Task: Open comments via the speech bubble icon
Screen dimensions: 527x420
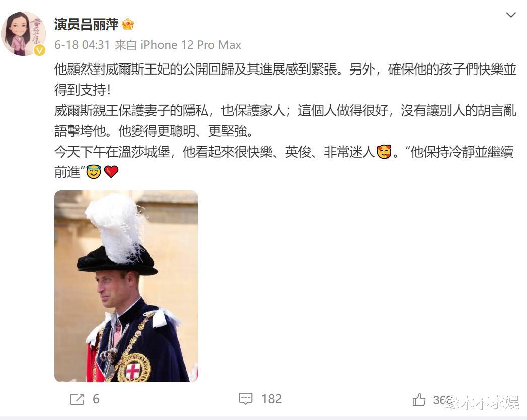Action: pos(245,399)
